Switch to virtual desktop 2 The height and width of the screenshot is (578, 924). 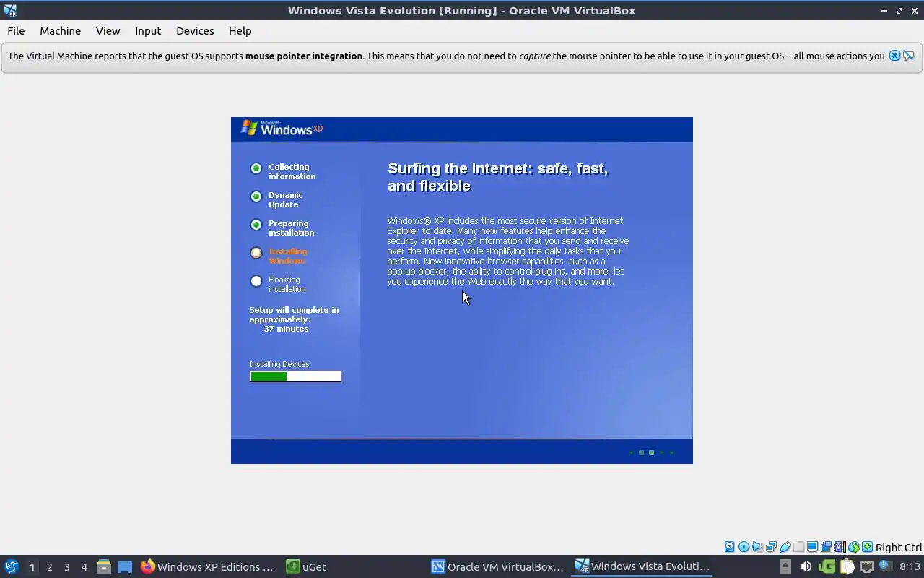[x=49, y=567]
